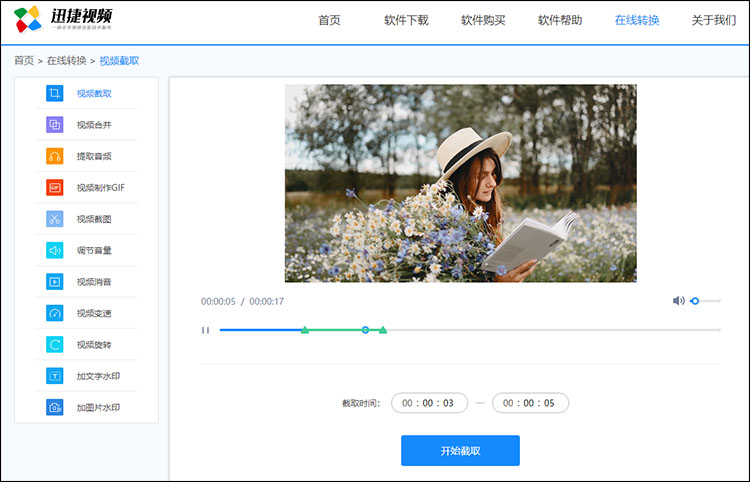The width and height of the screenshot is (750, 482).
Task: Open 关于我们 navigation item
Action: pyautogui.click(x=714, y=20)
